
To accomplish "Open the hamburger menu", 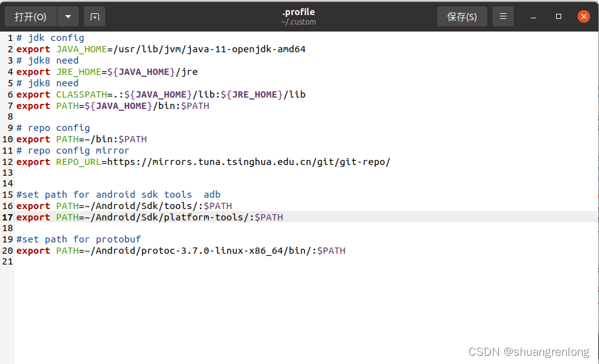I will click(503, 16).
